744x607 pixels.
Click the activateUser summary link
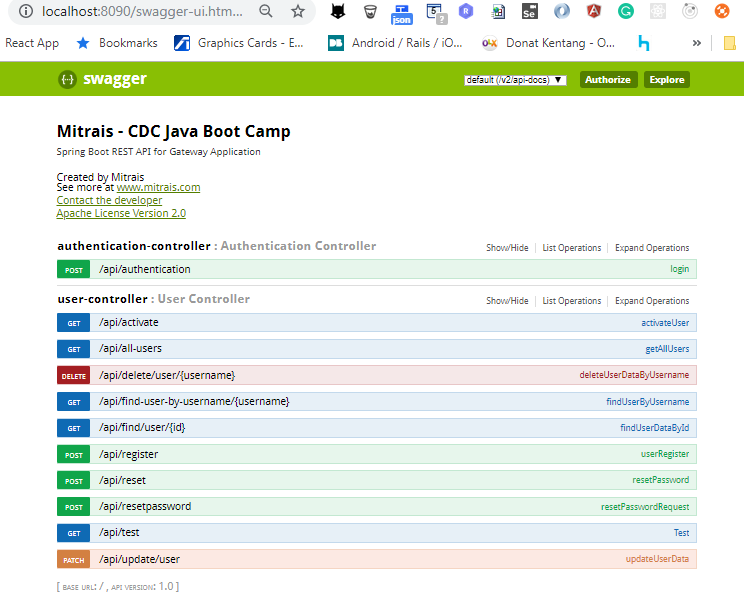665,323
